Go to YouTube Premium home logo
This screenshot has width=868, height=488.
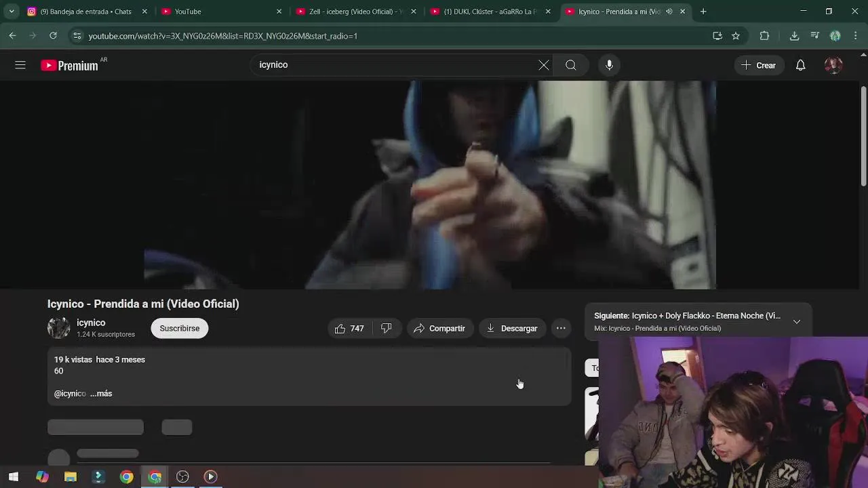click(x=69, y=65)
